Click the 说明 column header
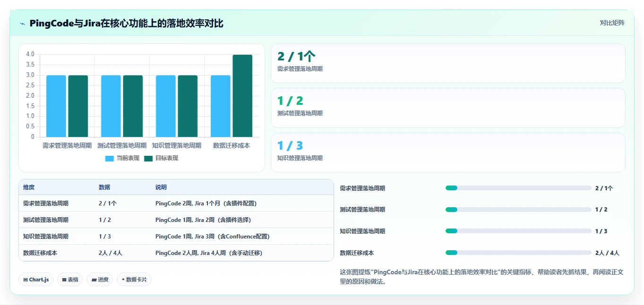This screenshot has width=644, height=305. tap(161, 187)
